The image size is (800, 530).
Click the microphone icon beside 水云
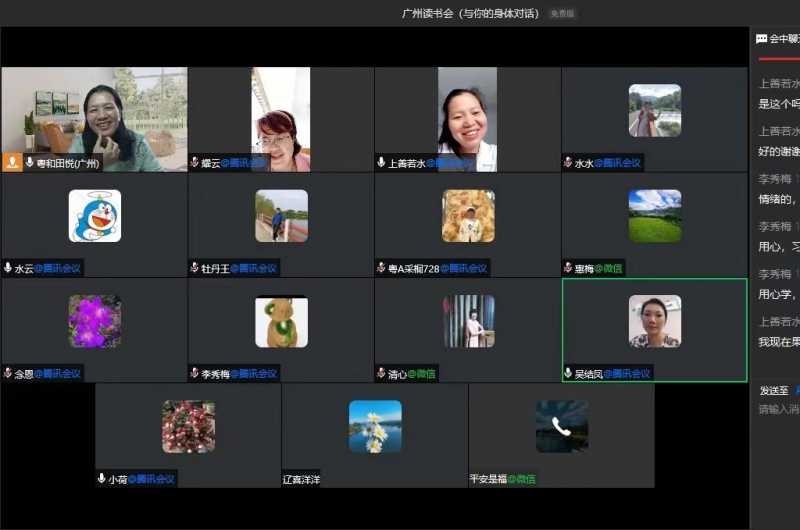click(8, 268)
